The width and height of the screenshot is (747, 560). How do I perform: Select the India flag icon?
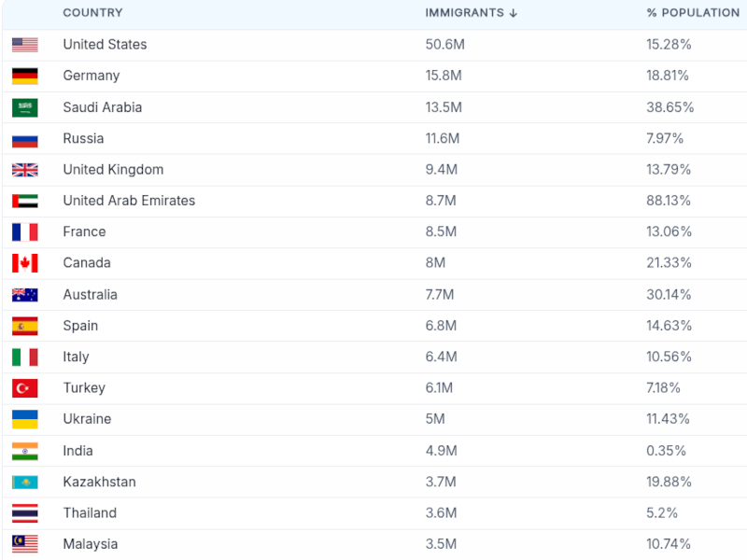point(25,451)
